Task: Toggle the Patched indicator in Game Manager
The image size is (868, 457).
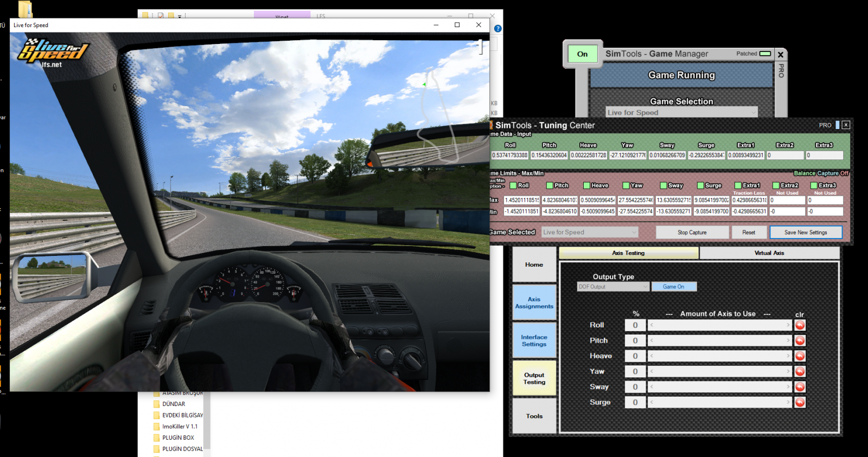Action: pos(765,54)
